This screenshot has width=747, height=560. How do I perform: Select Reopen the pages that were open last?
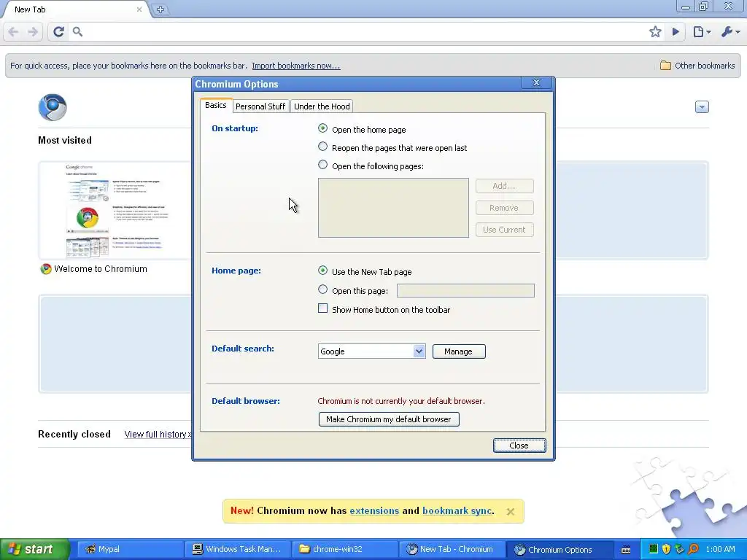coord(322,146)
